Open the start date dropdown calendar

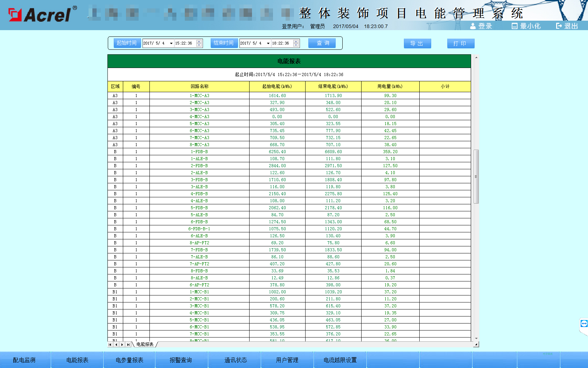coord(171,43)
